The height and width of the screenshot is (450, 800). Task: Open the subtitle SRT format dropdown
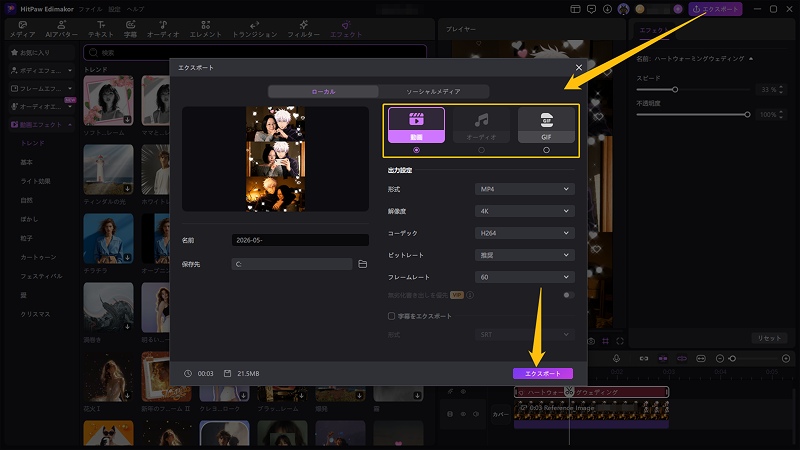pos(524,335)
